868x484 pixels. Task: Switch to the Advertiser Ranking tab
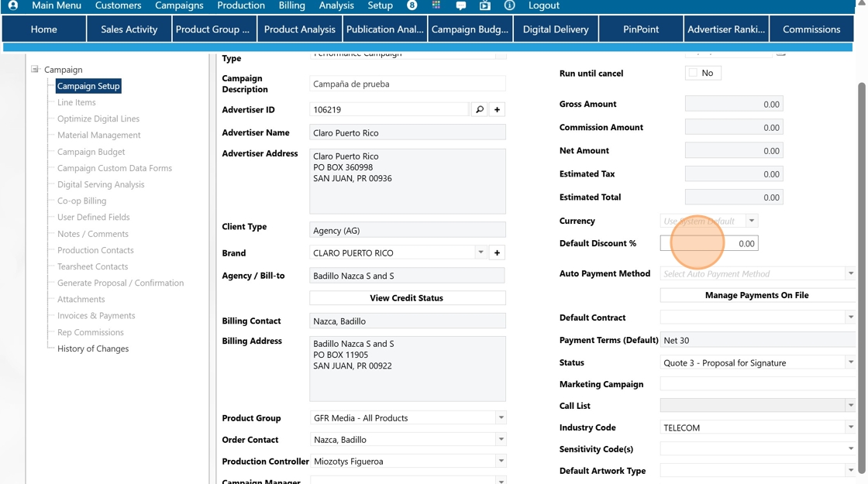click(x=725, y=29)
